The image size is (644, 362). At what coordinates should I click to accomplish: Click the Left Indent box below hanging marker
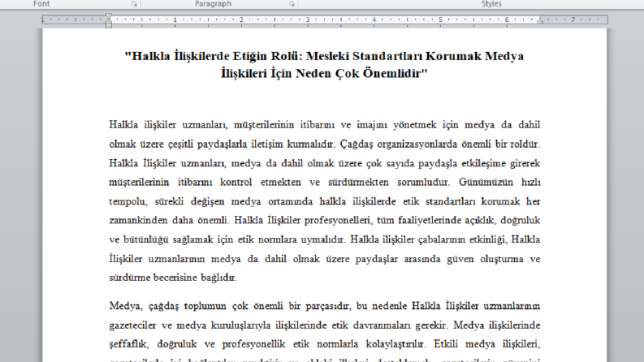(x=109, y=25)
